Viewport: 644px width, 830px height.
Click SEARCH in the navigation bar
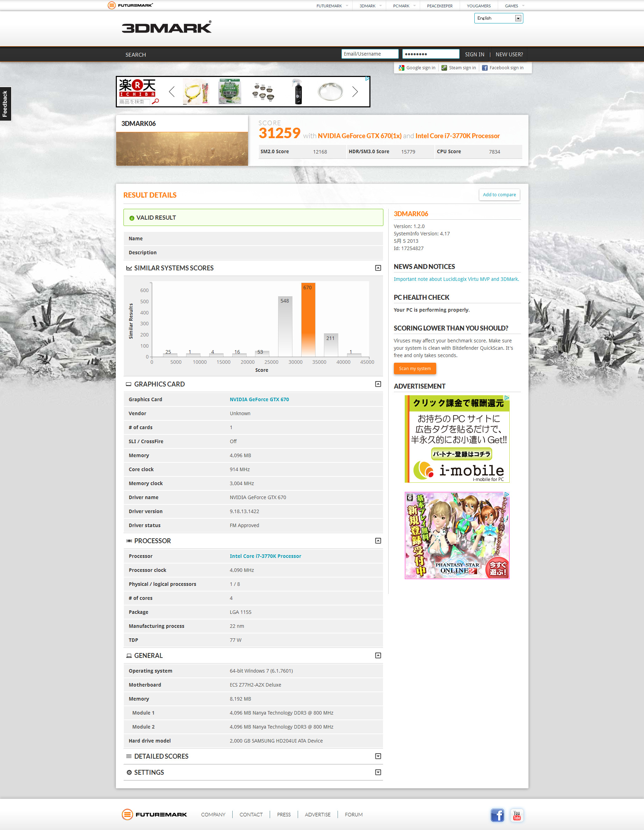point(136,55)
